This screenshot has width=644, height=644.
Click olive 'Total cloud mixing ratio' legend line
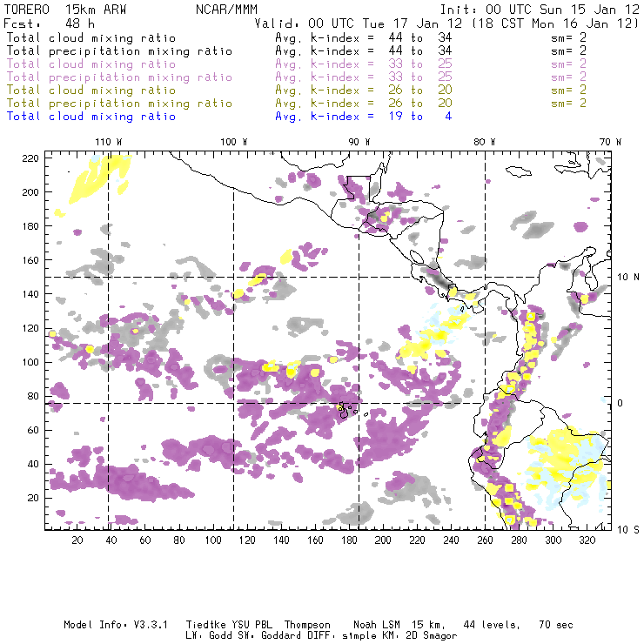click(91, 90)
